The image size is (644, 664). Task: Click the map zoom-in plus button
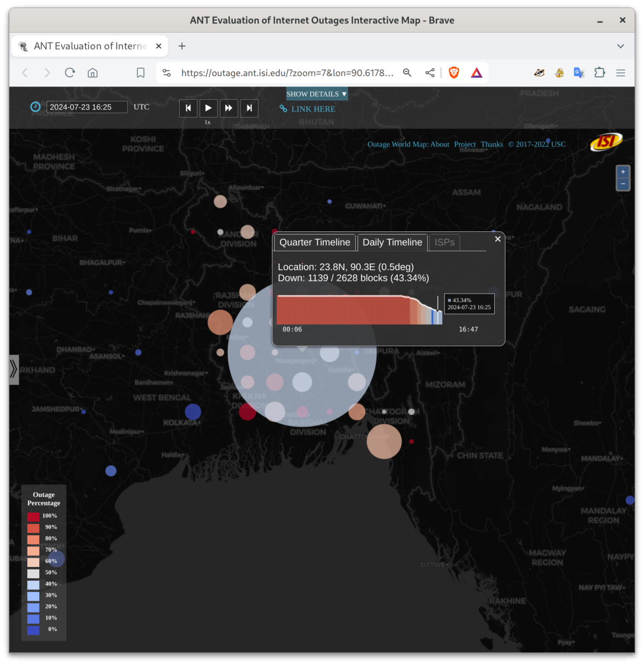pos(623,171)
